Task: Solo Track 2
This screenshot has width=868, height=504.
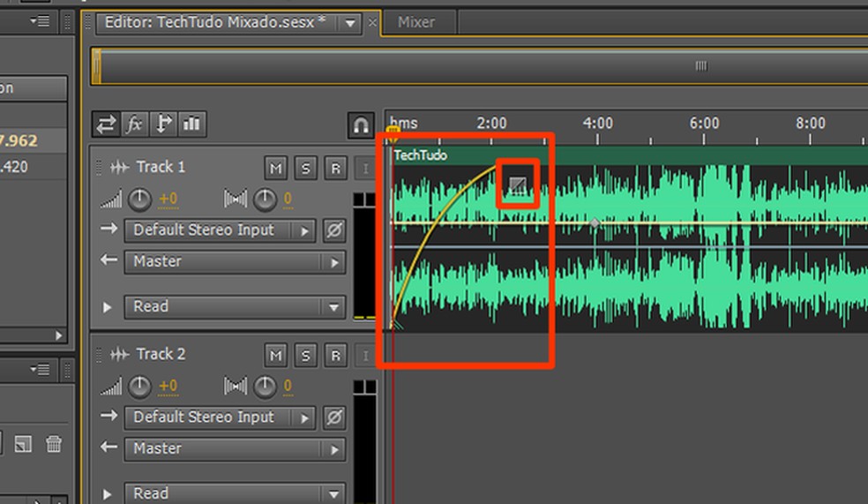Action: 305,355
